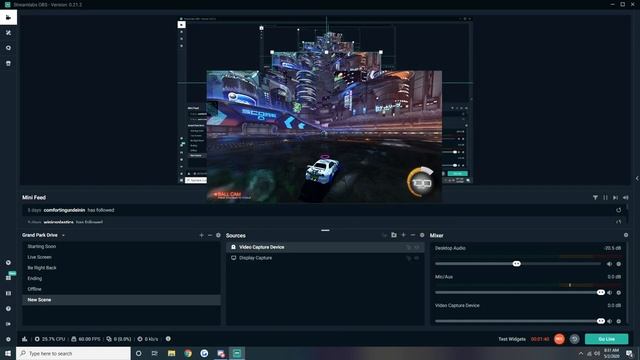The image size is (640, 360).
Task: Click the Settings gear at sidebar bottom
Action: click(8, 339)
